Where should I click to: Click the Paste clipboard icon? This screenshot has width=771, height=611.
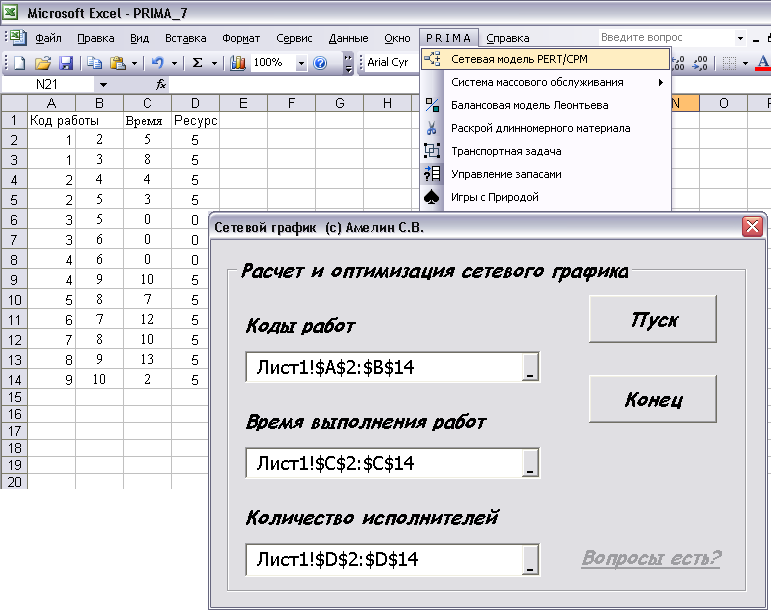coord(118,63)
